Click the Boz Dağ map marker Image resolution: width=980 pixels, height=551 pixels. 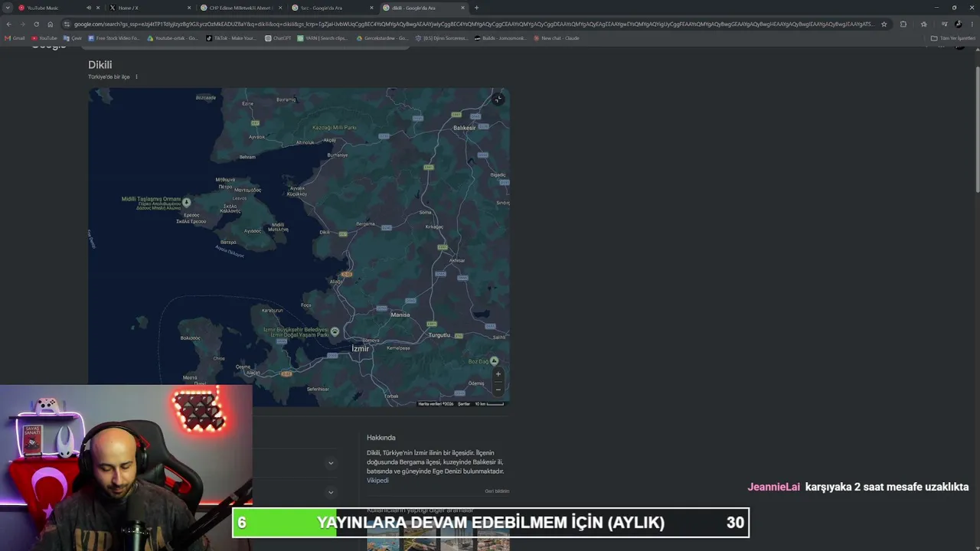point(495,360)
